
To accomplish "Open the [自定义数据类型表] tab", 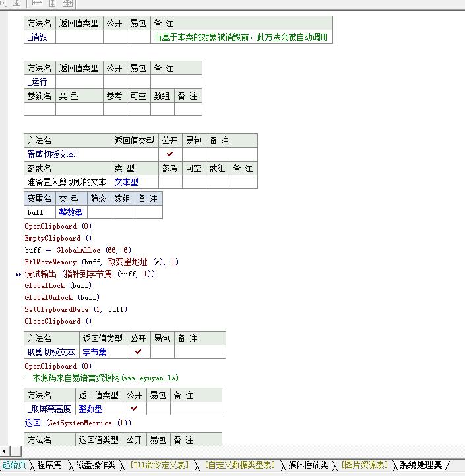I will tap(239, 465).
